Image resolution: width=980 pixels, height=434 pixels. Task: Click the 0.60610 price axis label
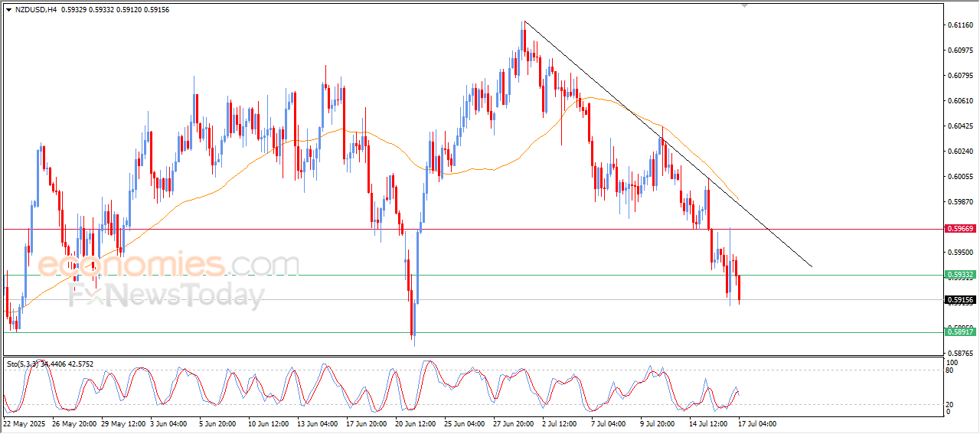[x=960, y=101]
